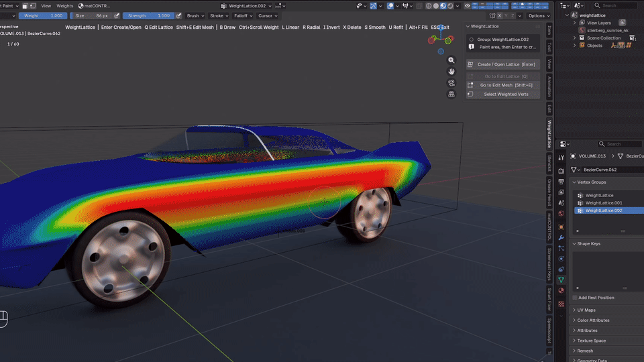Toggle the eye visibility icon in header
Image resolution: width=644 pixels, height=362 pixels.
click(x=468, y=6)
